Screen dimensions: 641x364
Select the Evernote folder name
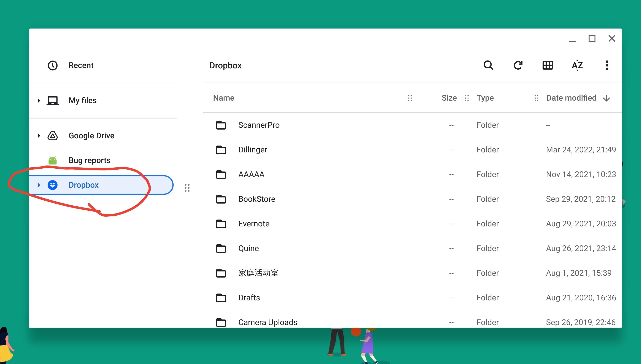point(254,224)
